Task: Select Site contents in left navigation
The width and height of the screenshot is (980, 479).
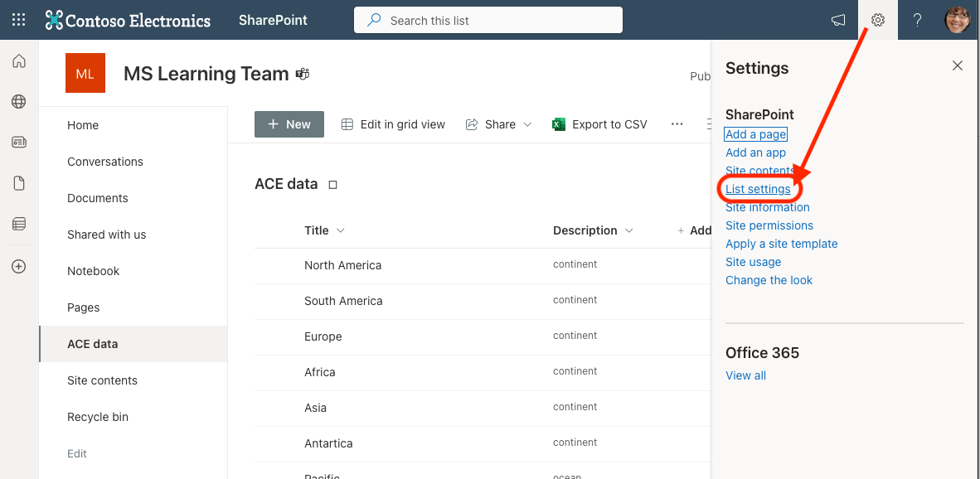Action: (102, 380)
